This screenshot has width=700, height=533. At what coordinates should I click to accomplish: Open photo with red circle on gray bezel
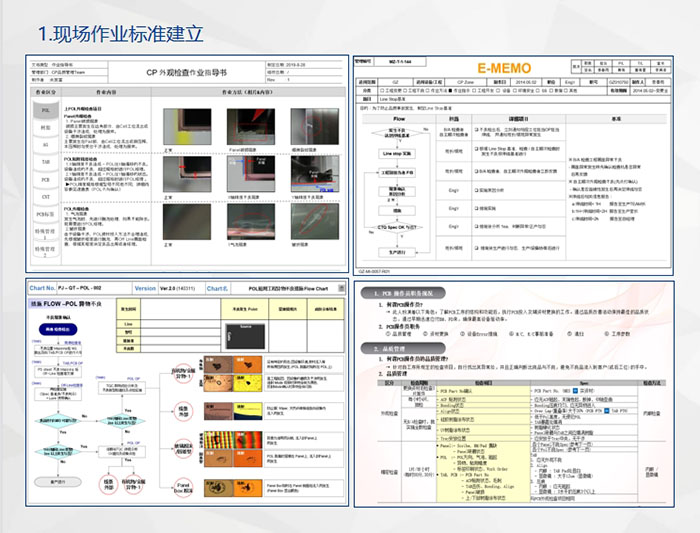click(315, 126)
